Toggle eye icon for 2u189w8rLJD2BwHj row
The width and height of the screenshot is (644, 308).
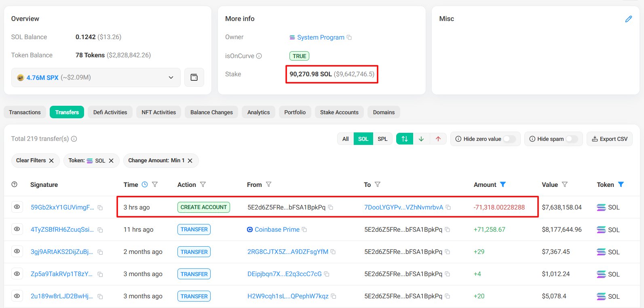tap(17, 295)
